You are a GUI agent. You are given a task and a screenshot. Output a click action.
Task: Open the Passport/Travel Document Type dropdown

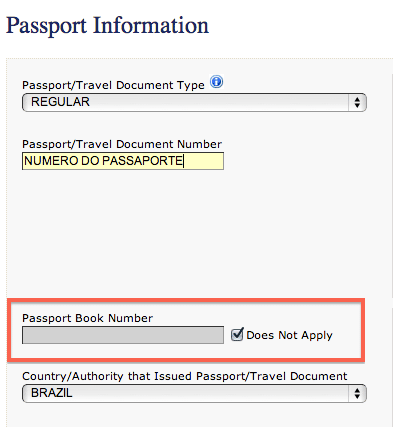(x=194, y=102)
